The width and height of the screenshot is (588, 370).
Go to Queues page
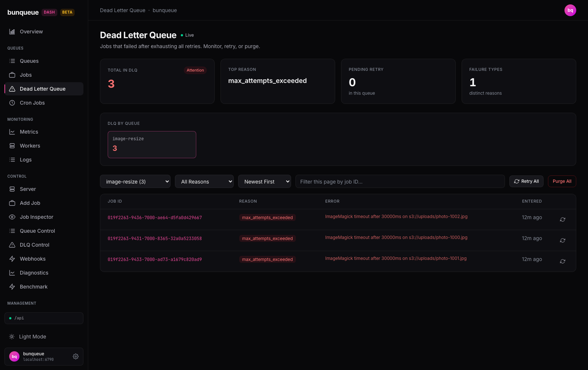[x=44, y=61]
